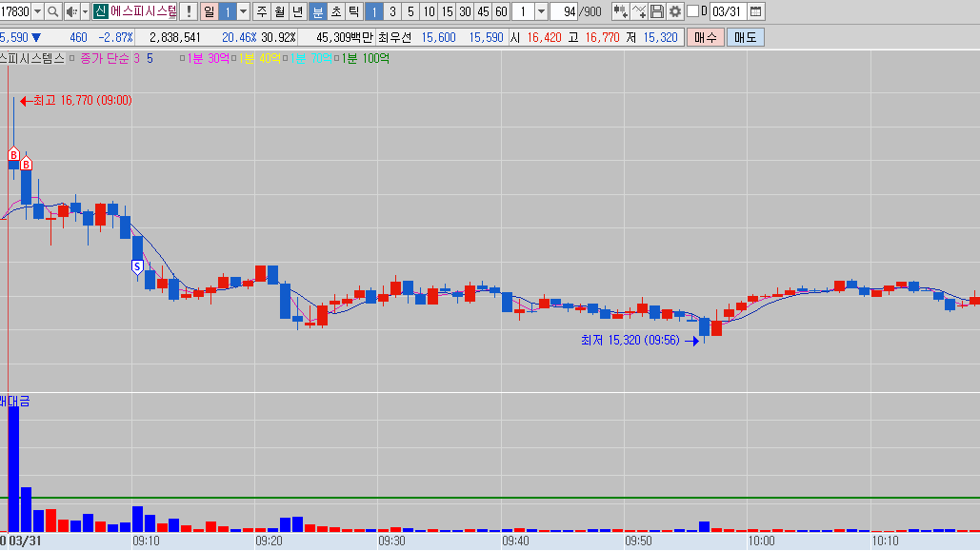The height and width of the screenshot is (551, 980).
Task: Open chart settings gear icon
Action: click(x=675, y=11)
